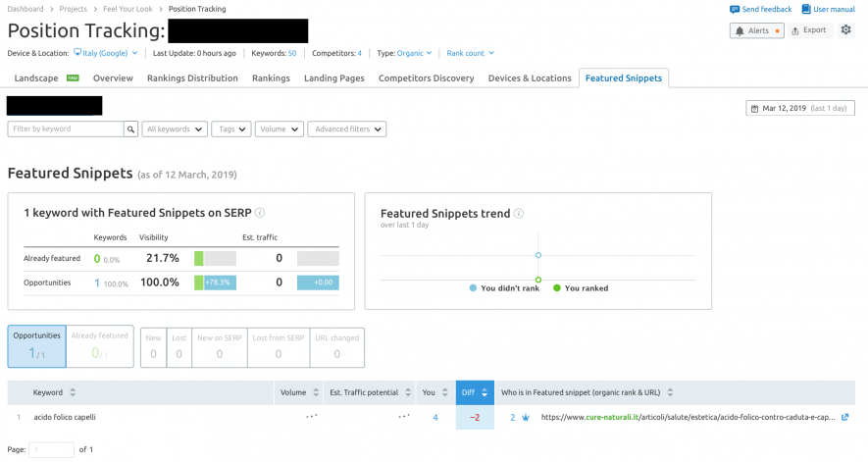Click You didn't rank point on trend chart

[x=538, y=255]
